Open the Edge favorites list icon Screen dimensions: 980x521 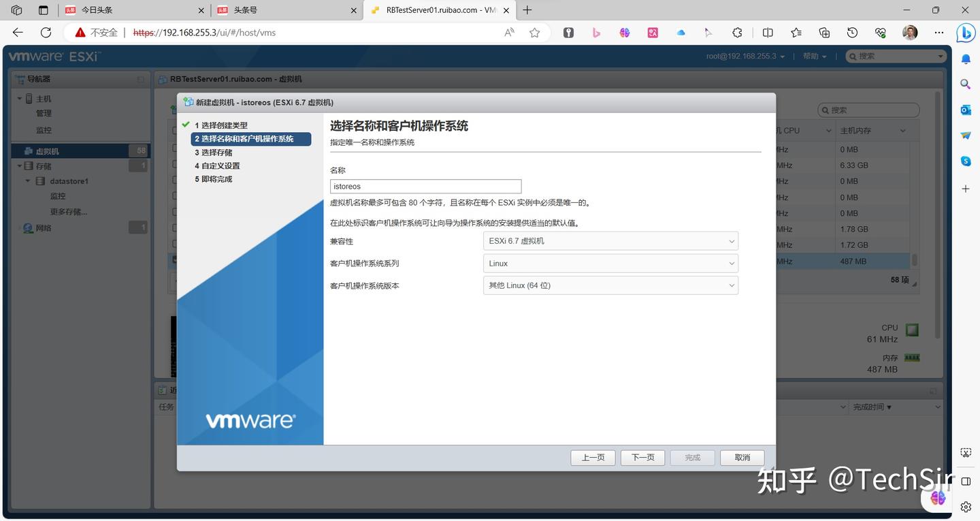coord(796,32)
